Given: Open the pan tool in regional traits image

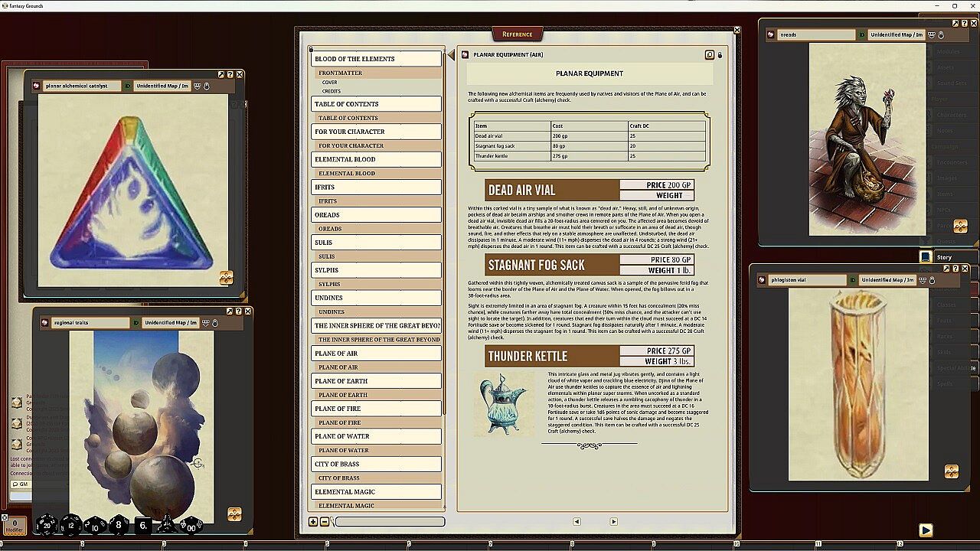Looking at the screenshot, I should [234, 514].
